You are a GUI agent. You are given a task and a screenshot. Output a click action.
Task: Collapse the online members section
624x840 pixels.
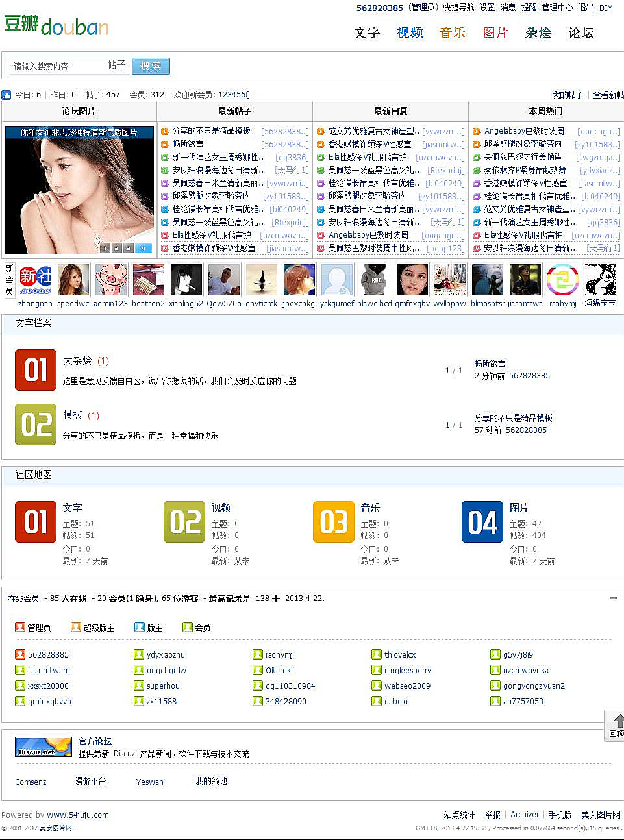click(x=613, y=598)
